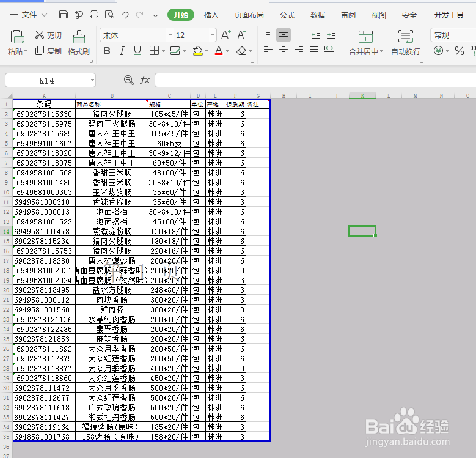Click Decrease Indent icon
Screen dimensions: 476x458
coord(316,35)
